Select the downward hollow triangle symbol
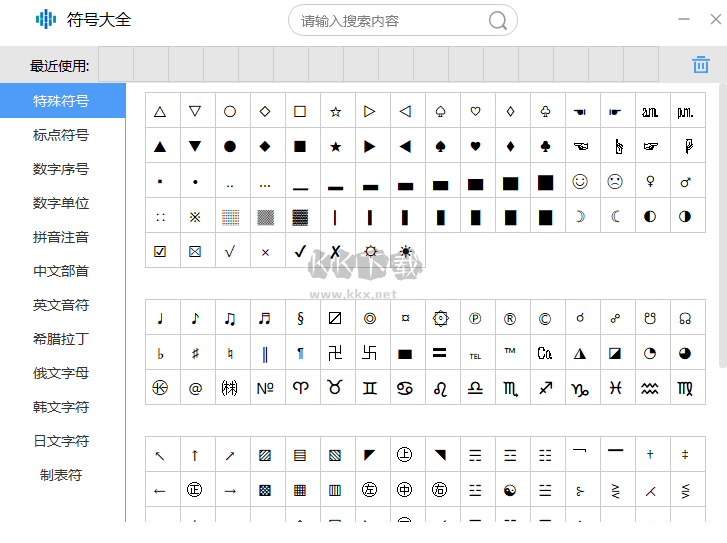The image size is (727, 543). (x=195, y=112)
